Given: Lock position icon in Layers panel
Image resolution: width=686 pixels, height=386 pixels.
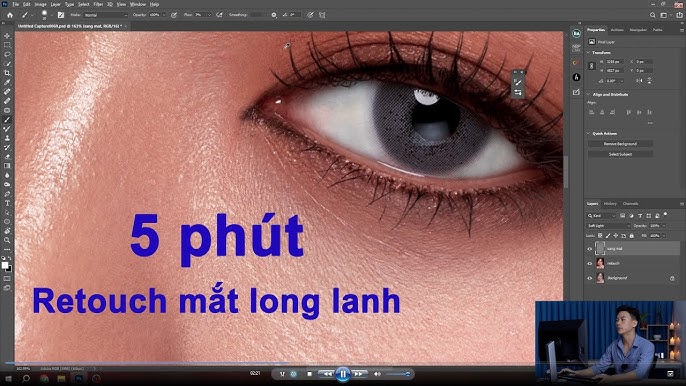Looking at the screenshot, I should click(616, 235).
